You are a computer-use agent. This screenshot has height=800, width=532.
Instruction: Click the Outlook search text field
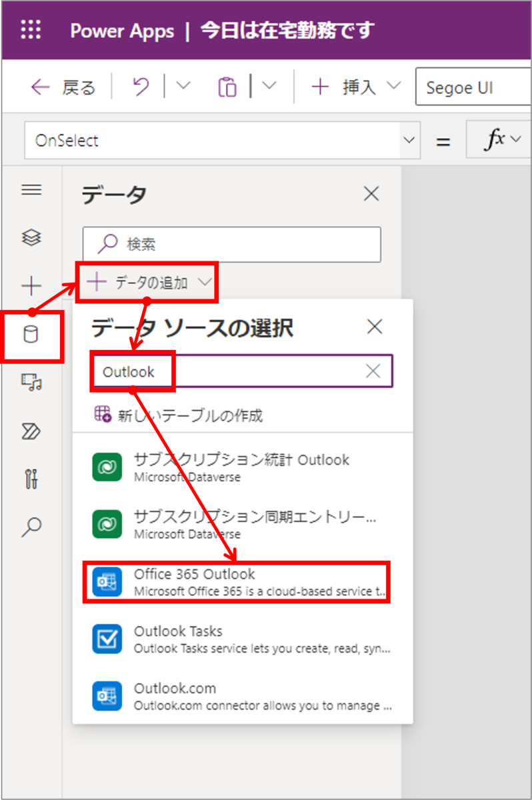click(x=241, y=371)
